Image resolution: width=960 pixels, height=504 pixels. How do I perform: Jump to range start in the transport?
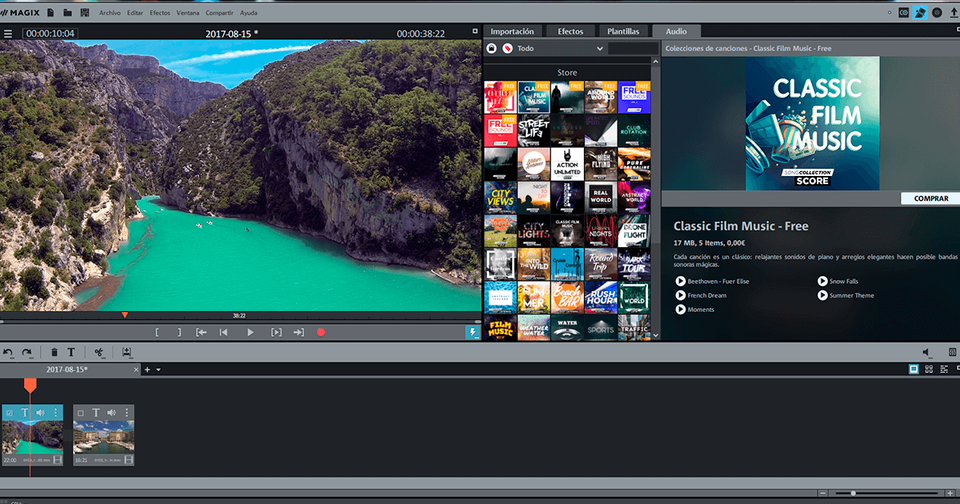tap(201, 333)
